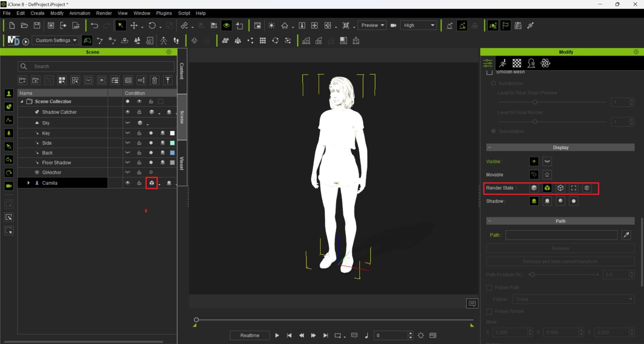Click the sun light toolbar icon
Screen dimensions: 644x344
click(271, 25)
